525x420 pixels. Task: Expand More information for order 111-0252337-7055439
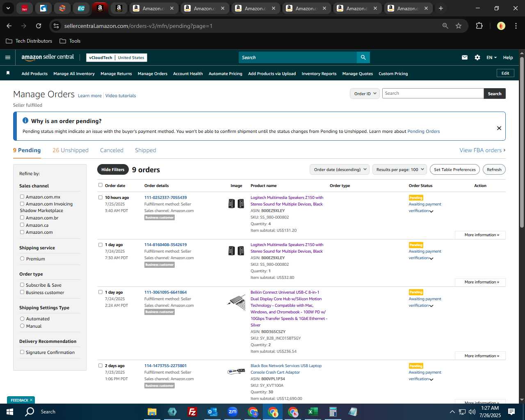480,235
